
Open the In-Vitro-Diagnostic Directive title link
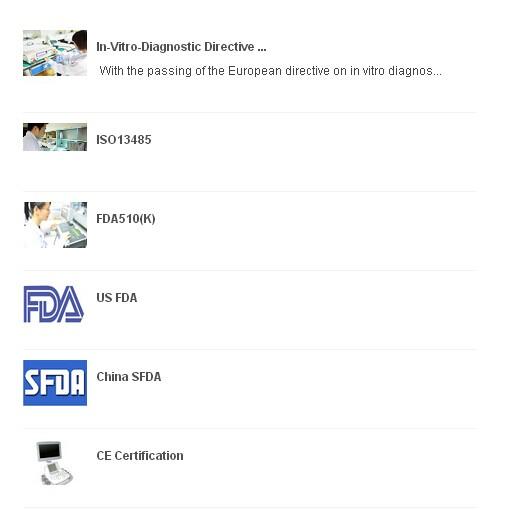click(x=181, y=47)
